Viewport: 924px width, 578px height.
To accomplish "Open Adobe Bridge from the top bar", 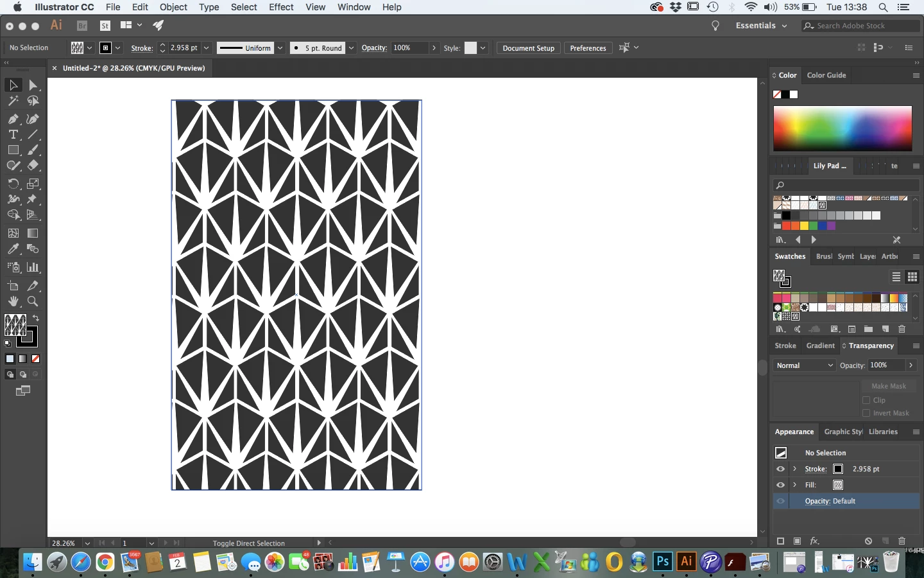I will click(82, 26).
